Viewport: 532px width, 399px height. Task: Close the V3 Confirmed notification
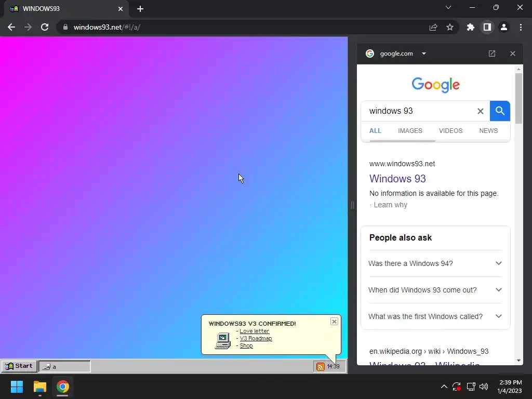pyautogui.click(x=334, y=322)
